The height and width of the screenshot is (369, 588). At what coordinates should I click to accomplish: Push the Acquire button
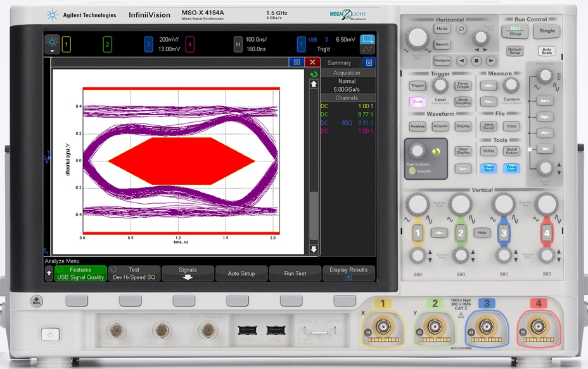pyautogui.click(x=440, y=127)
